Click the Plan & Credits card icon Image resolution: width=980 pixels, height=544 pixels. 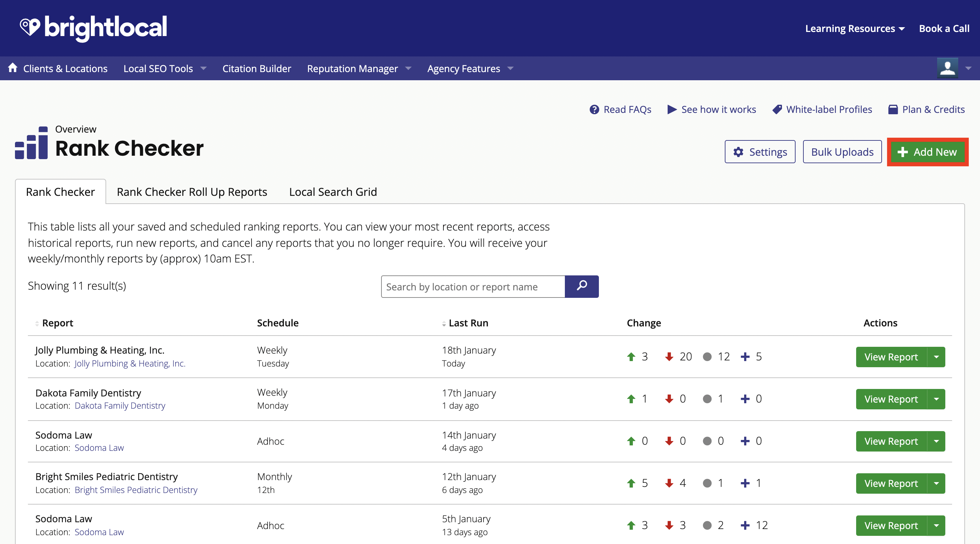coord(893,109)
